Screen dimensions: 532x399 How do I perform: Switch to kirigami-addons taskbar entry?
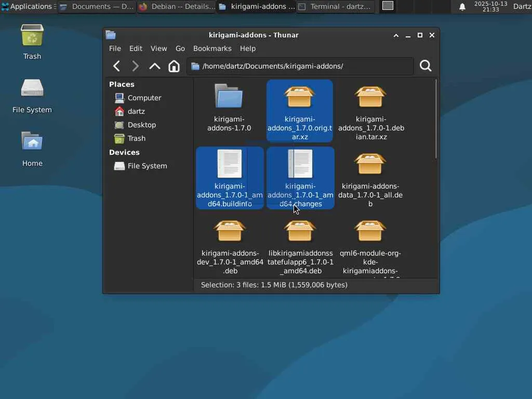(x=257, y=6)
